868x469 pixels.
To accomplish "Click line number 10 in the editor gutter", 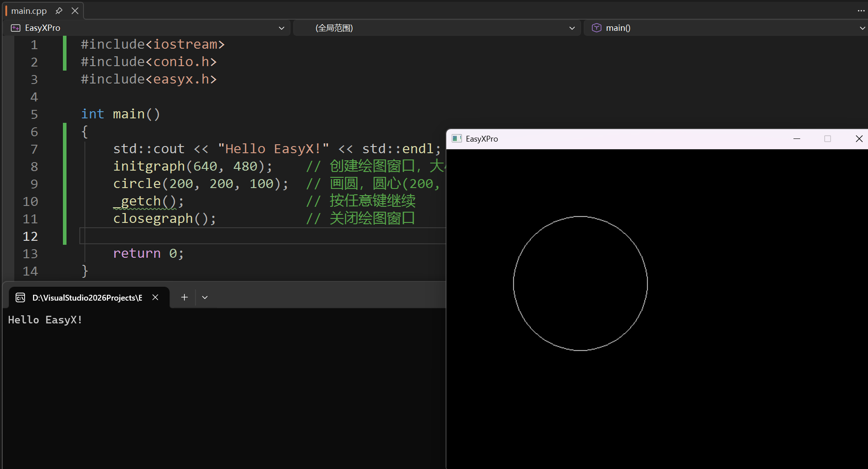I will point(30,201).
